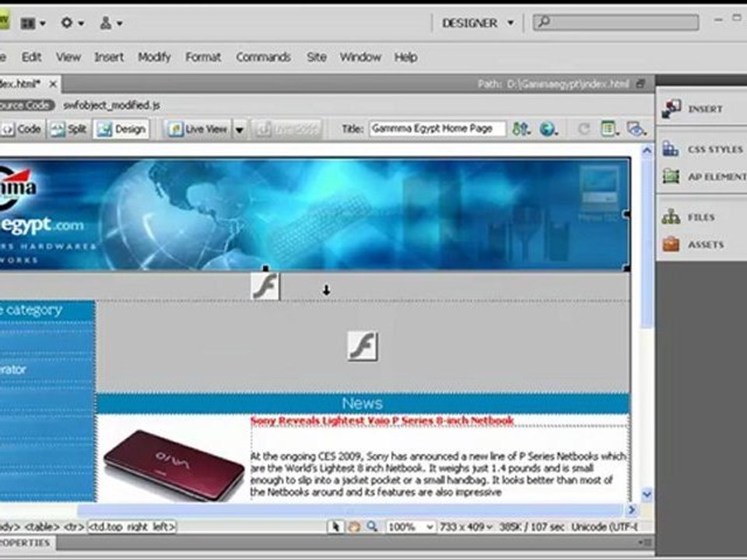Select the tr tag in tag selector
Image resolution: width=747 pixels, height=560 pixels.
[74, 527]
